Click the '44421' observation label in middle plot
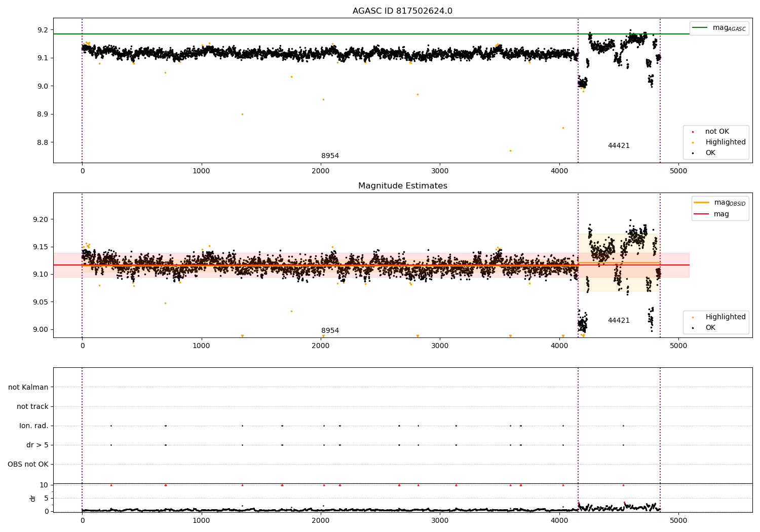 [x=619, y=321]
